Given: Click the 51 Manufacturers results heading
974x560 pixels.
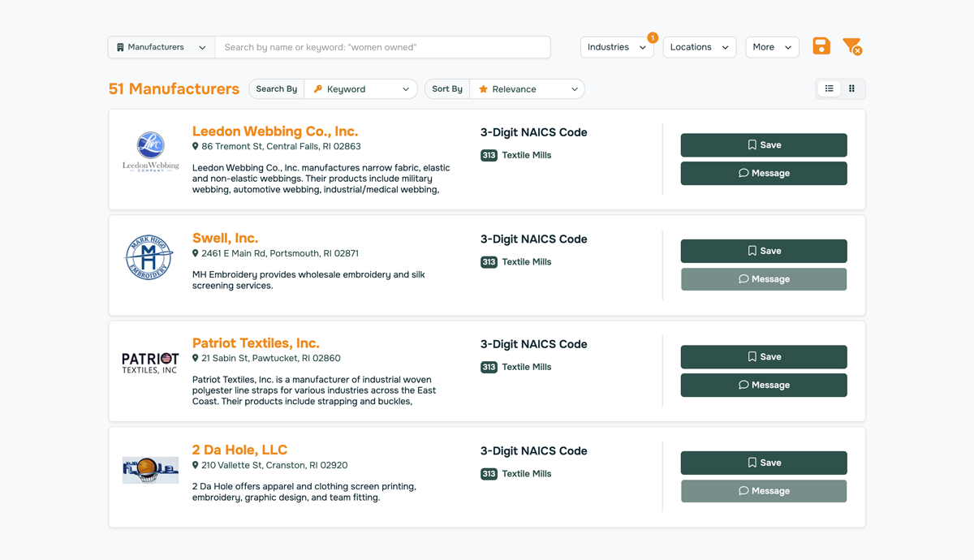Looking at the screenshot, I should click(x=174, y=89).
